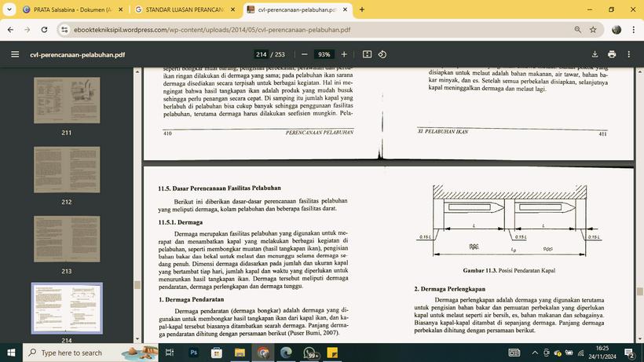Rotate the PDF counterclockwise
The height and width of the screenshot is (362, 644).
pos(382,54)
